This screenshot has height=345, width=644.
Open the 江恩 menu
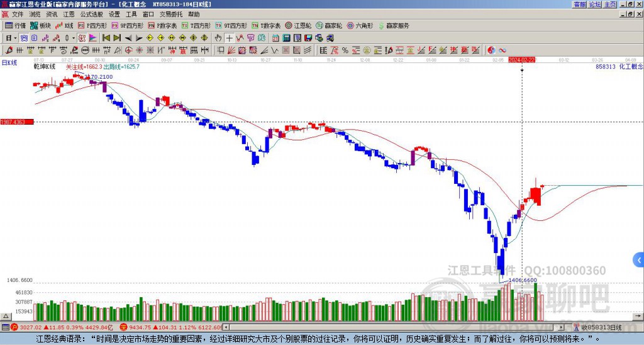[69, 14]
